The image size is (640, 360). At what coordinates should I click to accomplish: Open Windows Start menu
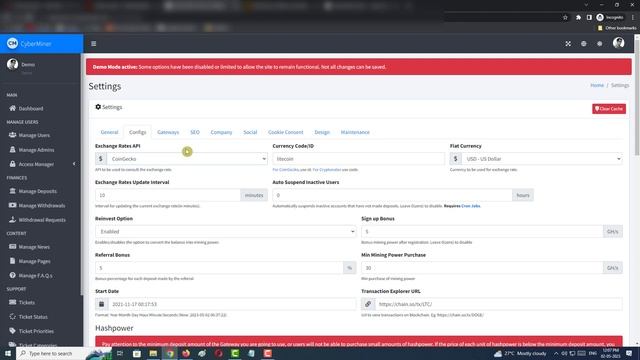tap(7, 353)
